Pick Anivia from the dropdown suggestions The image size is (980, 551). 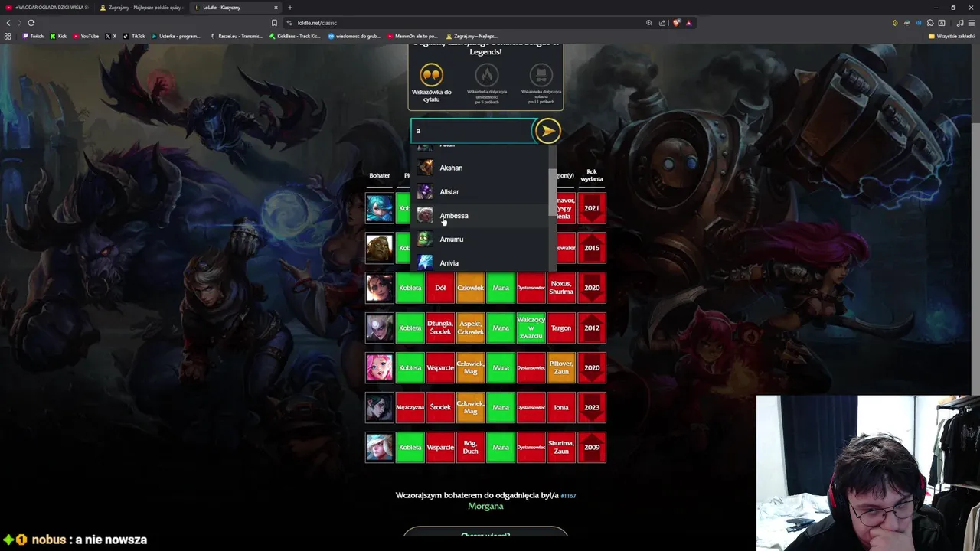tap(481, 262)
